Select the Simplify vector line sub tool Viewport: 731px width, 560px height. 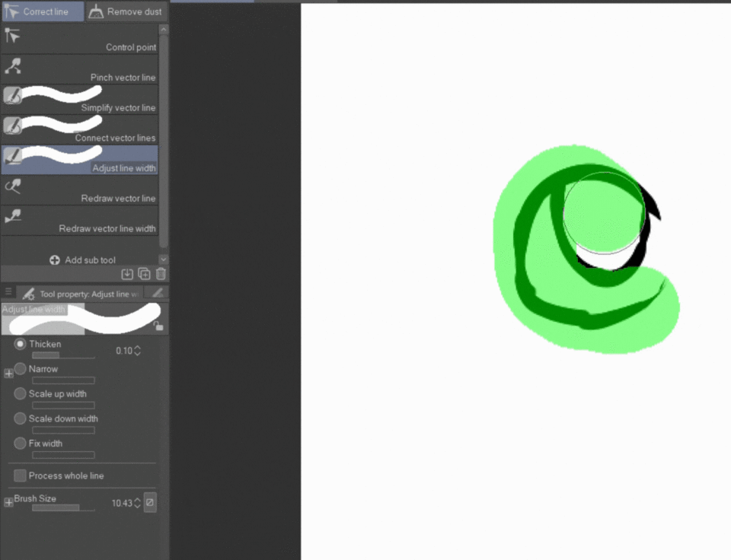(80, 100)
